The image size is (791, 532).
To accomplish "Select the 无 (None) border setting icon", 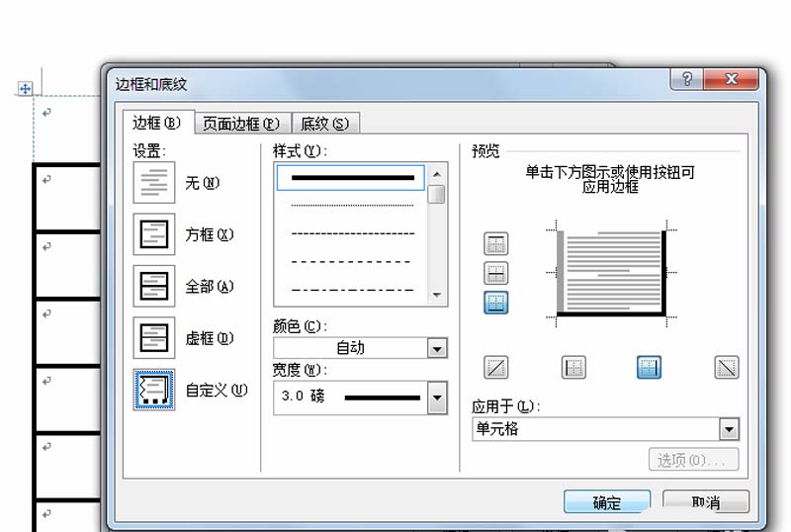I will pyautogui.click(x=154, y=182).
